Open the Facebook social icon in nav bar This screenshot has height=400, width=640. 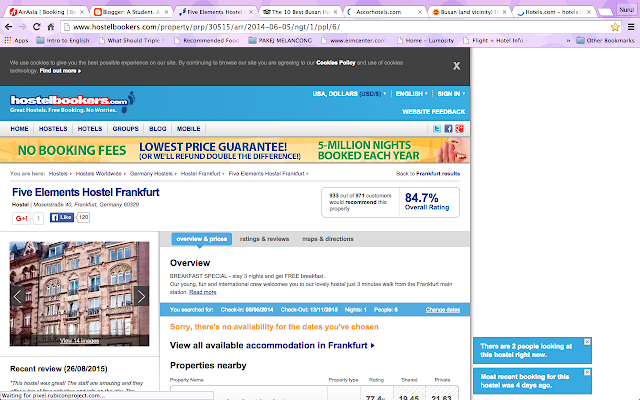pos(448,129)
